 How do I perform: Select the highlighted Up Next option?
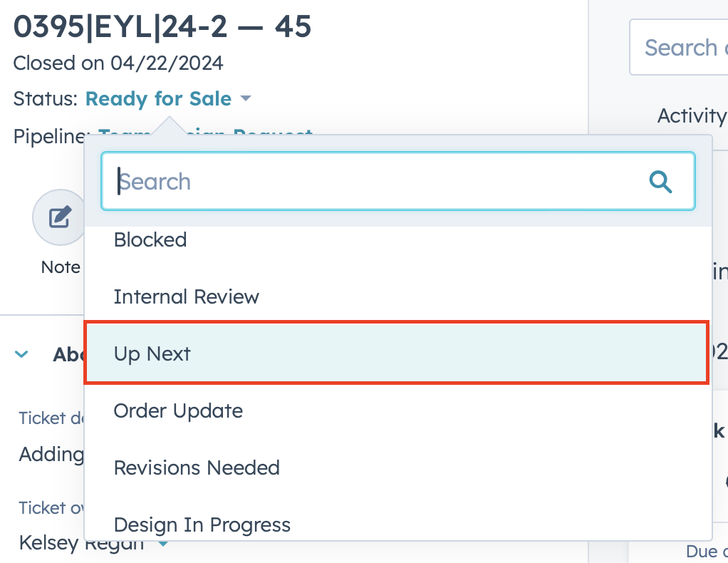(396, 353)
